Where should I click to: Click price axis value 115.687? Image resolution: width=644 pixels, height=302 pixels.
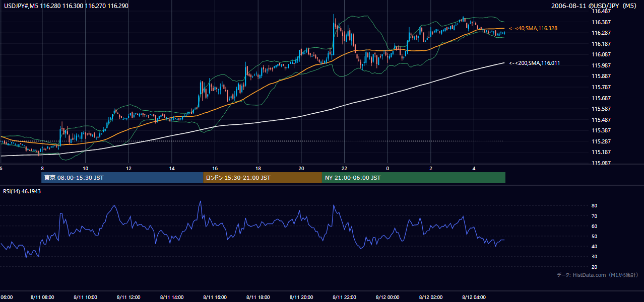(601, 98)
